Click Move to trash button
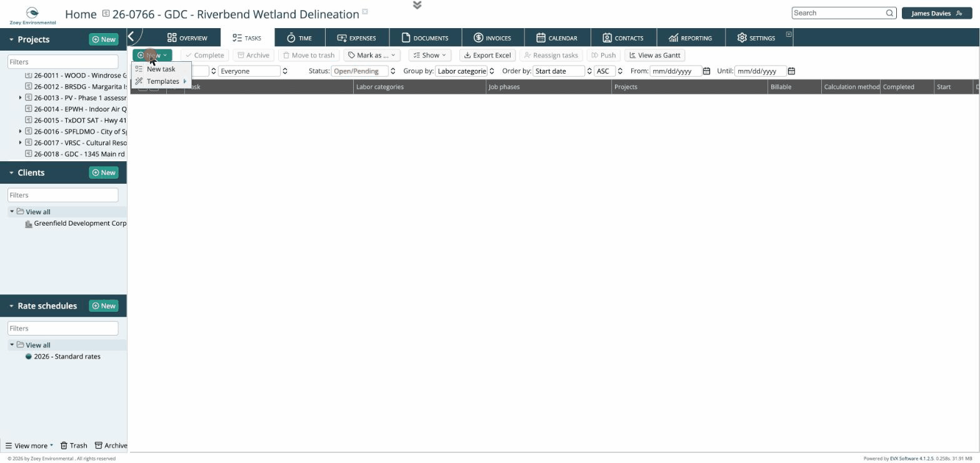This screenshot has height=463, width=980. [308, 55]
